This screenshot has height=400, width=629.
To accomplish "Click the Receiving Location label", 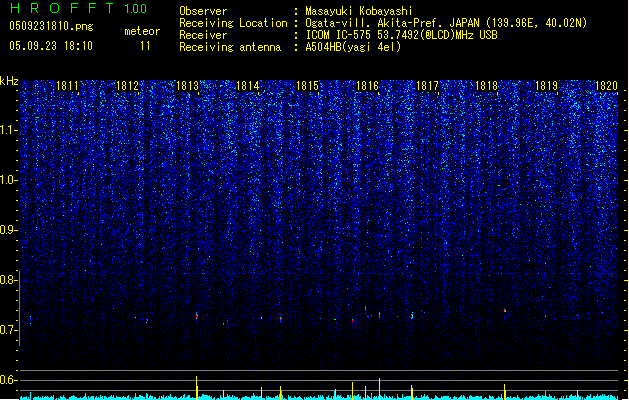I will click(x=233, y=23).
